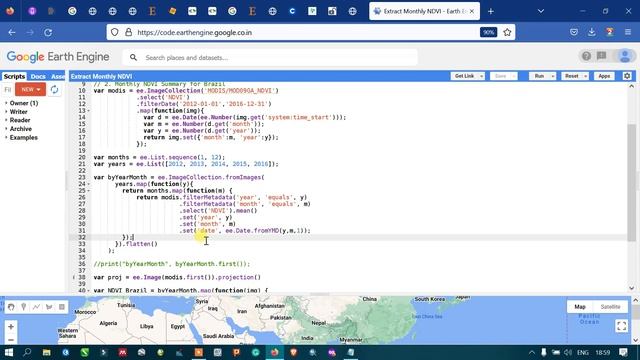The height and width of the screenshot is (360, 640).
Task: Collapse the code fold at line 25
Action: [89, 191]
